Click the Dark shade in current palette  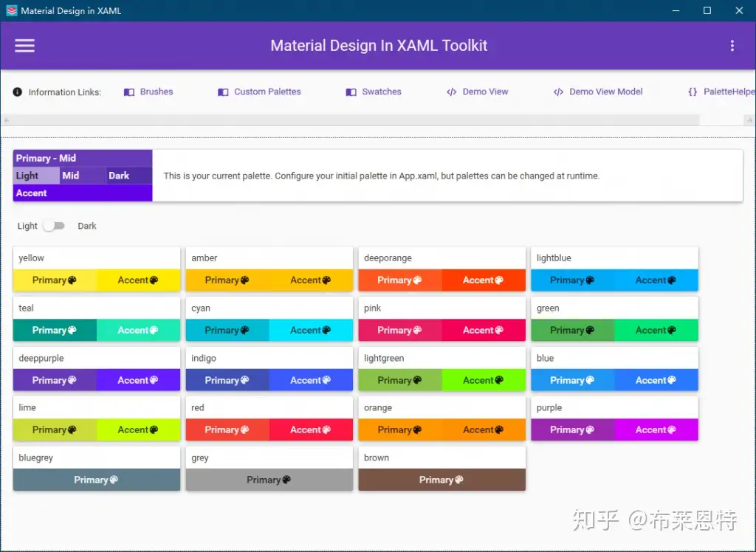tap(129, 176)
